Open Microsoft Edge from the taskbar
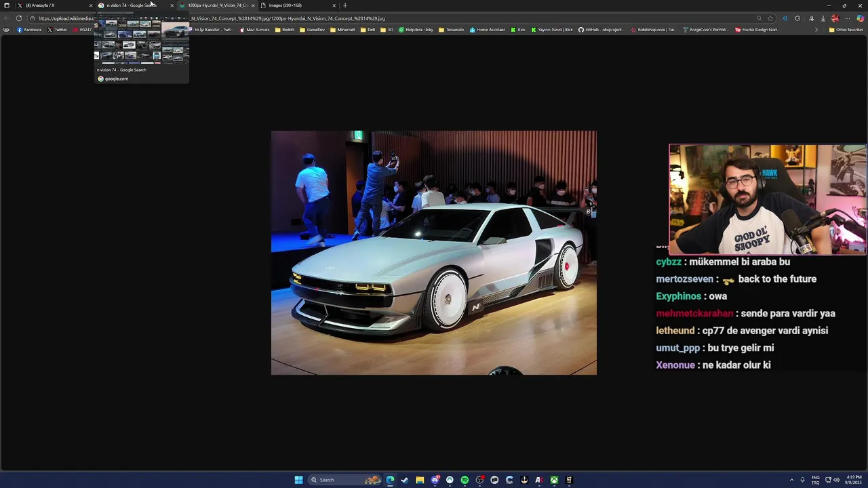Image resolution: width=868 pixels, height=488 pixels. pos(390,480)
